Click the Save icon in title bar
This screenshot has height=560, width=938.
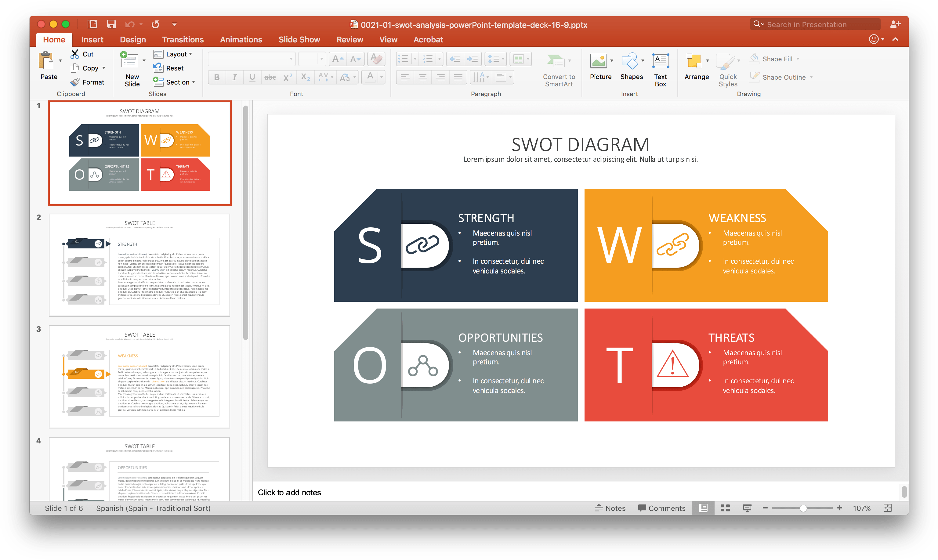click(x=111, y=24)
